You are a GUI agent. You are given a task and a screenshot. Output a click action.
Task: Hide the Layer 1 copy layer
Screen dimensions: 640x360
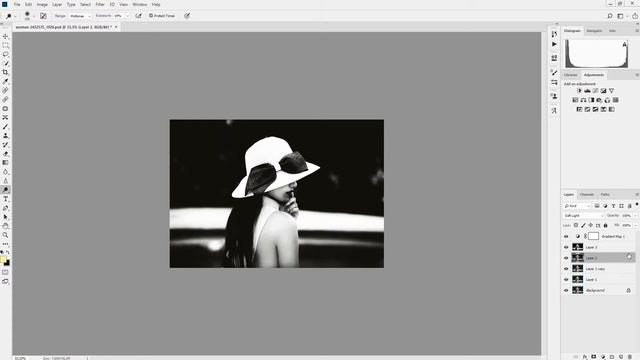coord(566,269)
